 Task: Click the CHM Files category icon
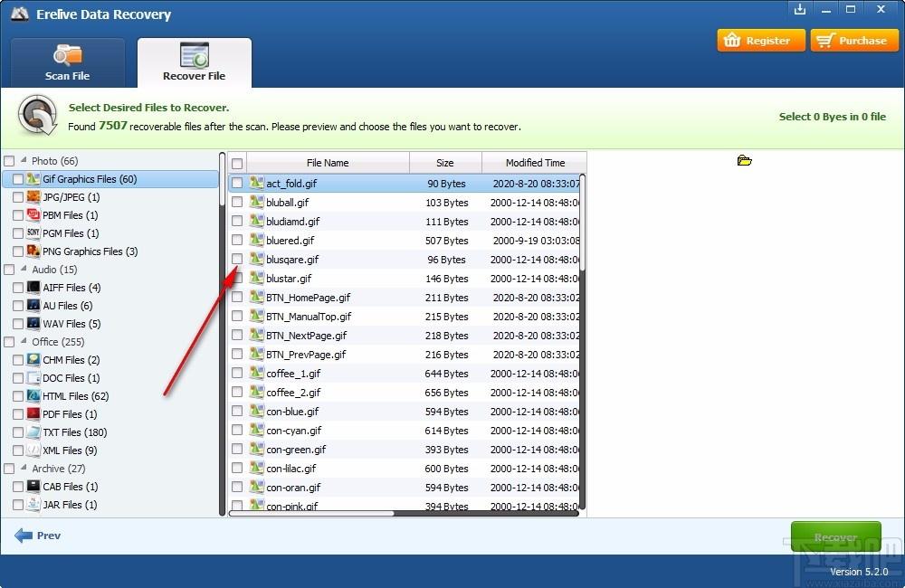point(33,359)
